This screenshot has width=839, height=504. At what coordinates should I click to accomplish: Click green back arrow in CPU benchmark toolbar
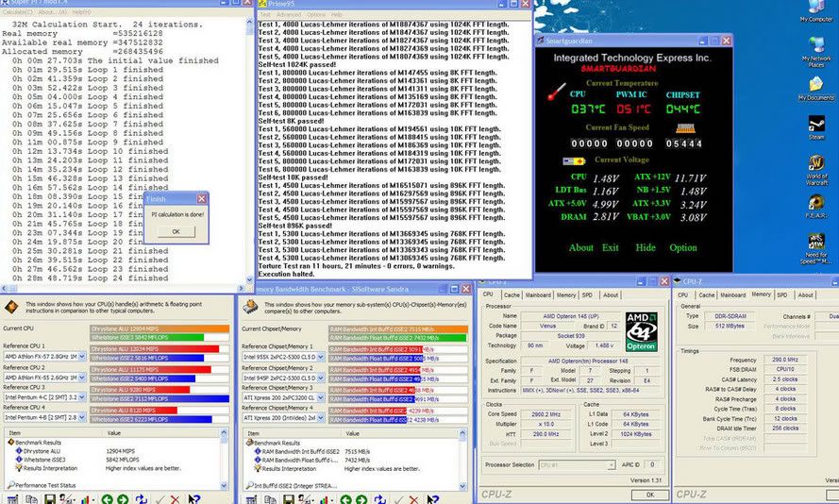coord(107,499)
